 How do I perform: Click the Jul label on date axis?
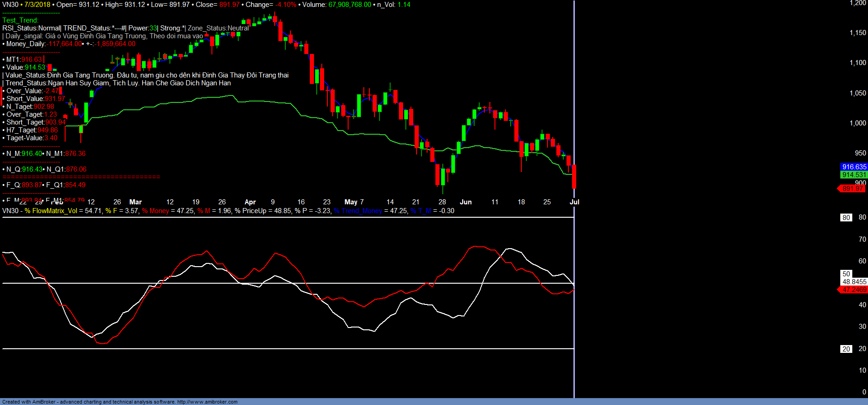tap(574, 202)
